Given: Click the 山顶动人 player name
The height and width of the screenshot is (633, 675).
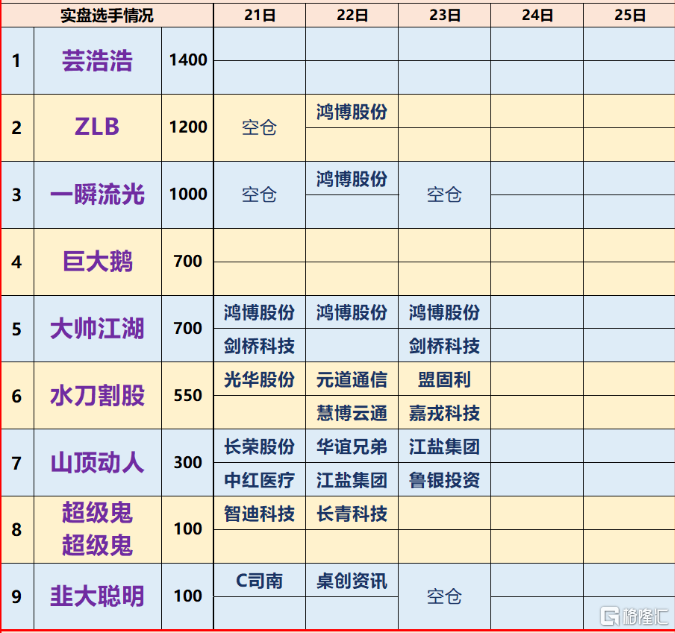Looking at the screenshot, I should pos(97,462).
